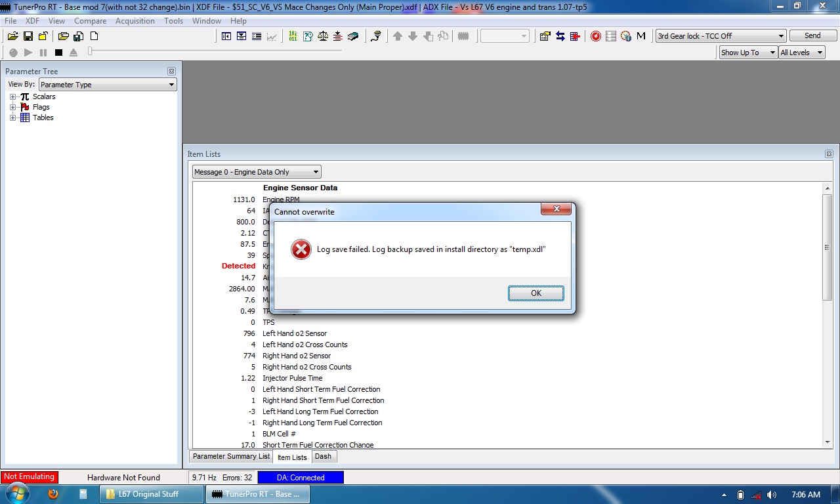Click the eject log button
The height and width of the screenshot is (504, 840).
(73, 52)
